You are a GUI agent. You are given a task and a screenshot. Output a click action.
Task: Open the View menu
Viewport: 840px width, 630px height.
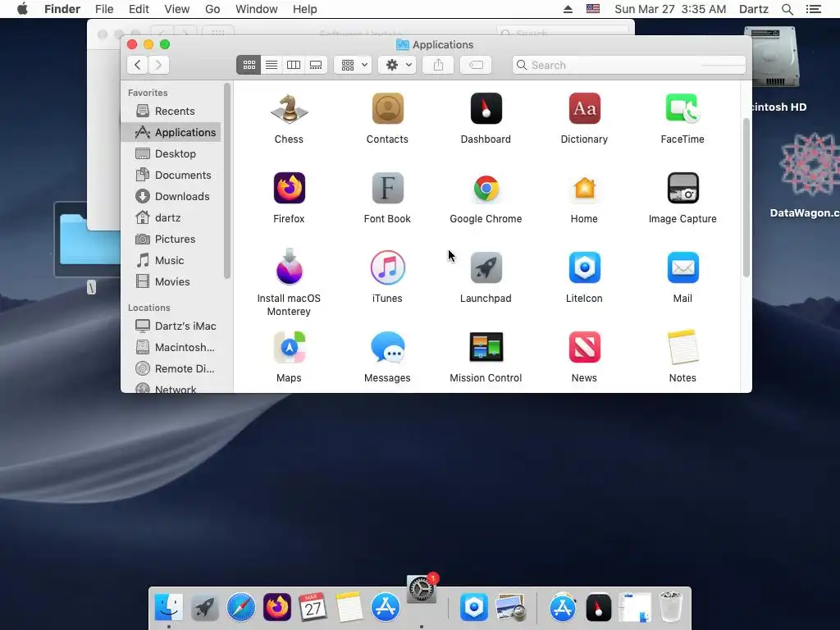click(x=177, y=9)
